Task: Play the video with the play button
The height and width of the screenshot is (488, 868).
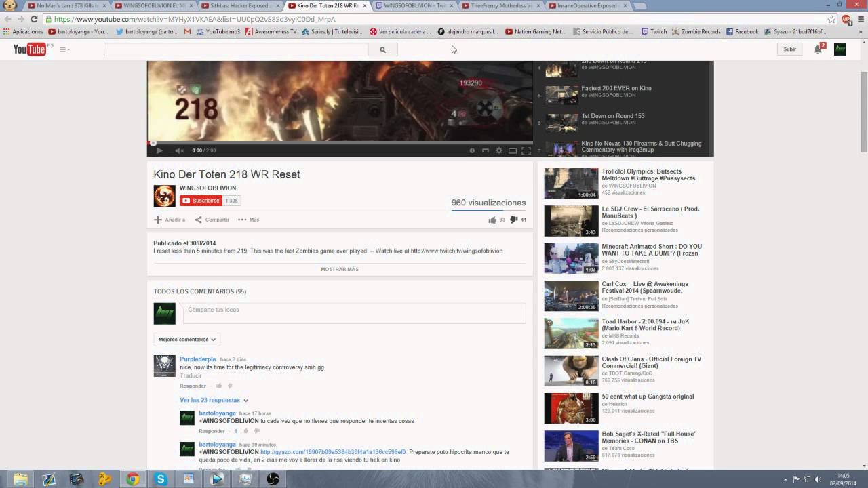Action: coord(159,150)
